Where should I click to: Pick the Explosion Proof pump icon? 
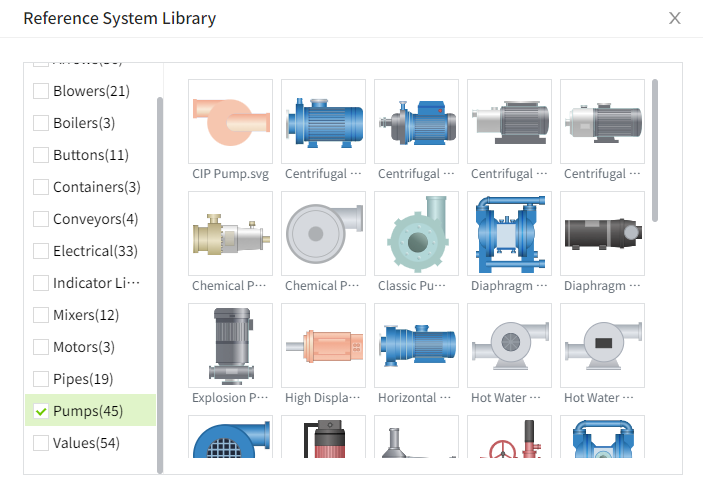coord(230,345)
